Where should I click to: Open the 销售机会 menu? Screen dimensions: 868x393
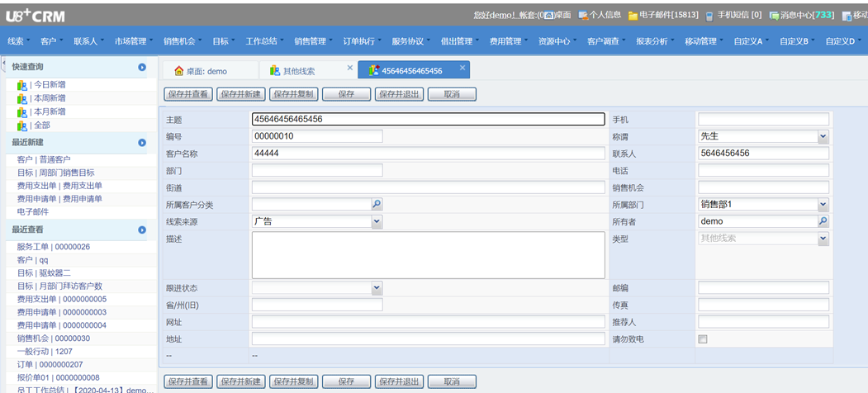pos(183,41)
